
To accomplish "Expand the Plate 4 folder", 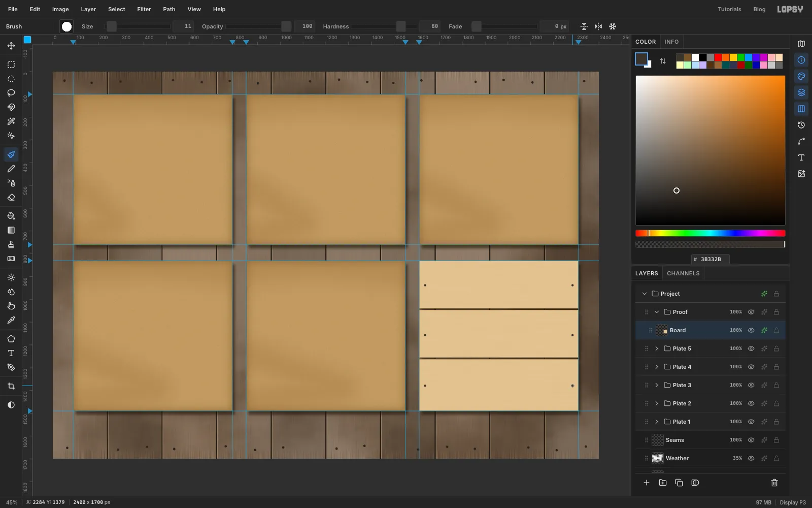I will tap(657, 367).
